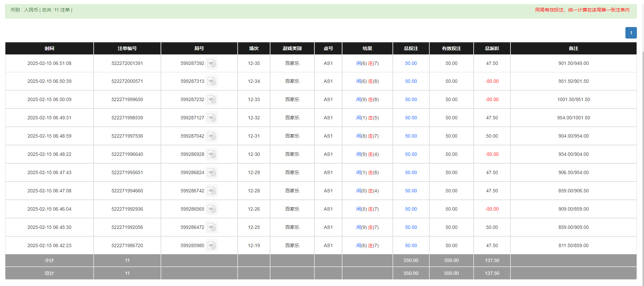The image size is (644, 286).
Task: Click total bet link for session 12-30
Action: (x=411, y=154)
